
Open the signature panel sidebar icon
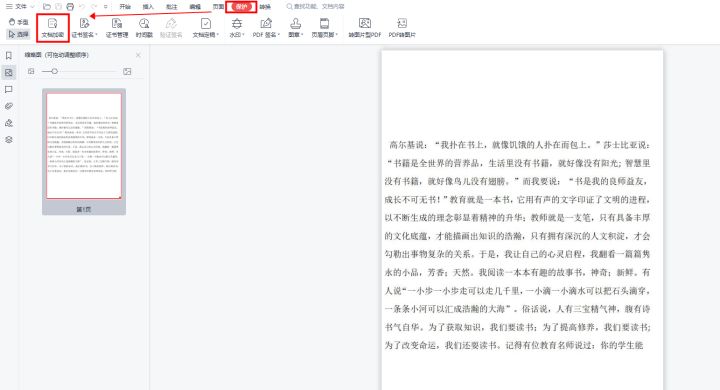point(9,123)
